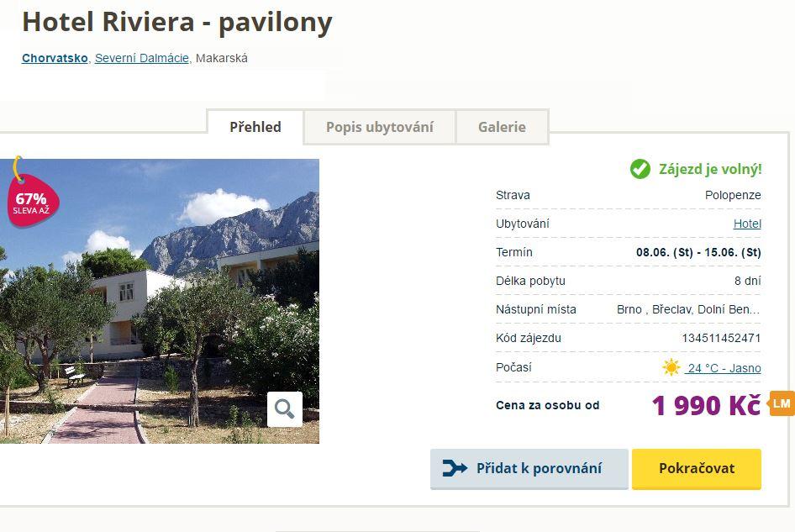Viewport: 795px width, 532px height.
Task: Click the Pokračovat button
Action: 696,469
